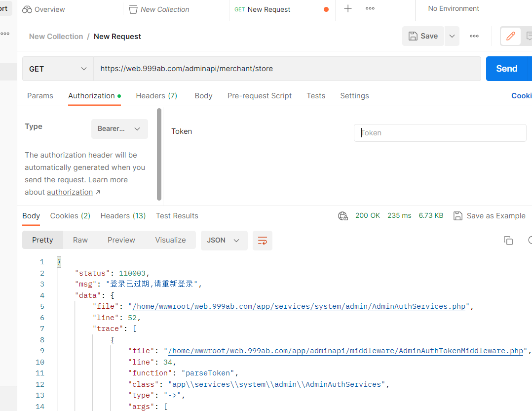Open the response Headers (13) tab
Image resolution: width=532 pixels, height=411 pixels.
123,216
